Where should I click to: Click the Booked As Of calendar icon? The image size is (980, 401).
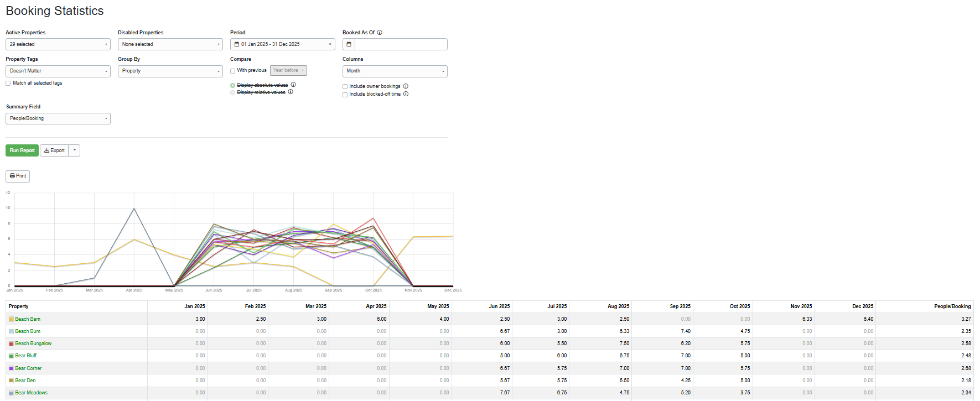coord(349,44)
